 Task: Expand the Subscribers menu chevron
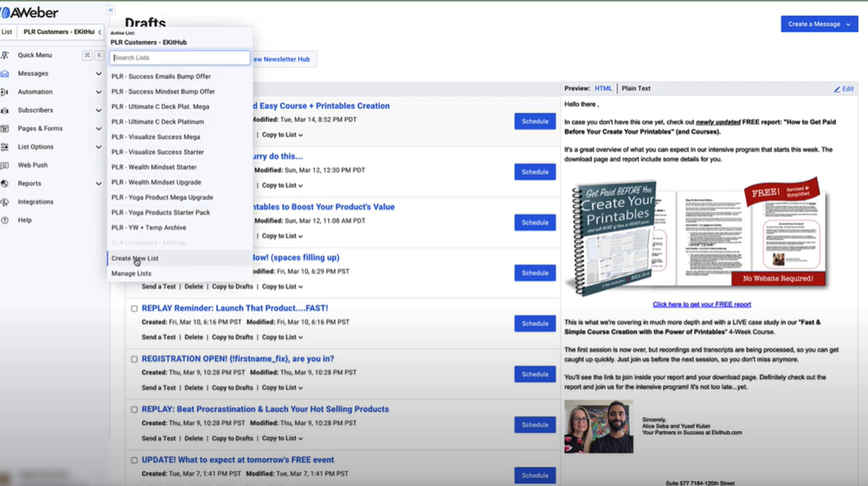tap(99, 110)
